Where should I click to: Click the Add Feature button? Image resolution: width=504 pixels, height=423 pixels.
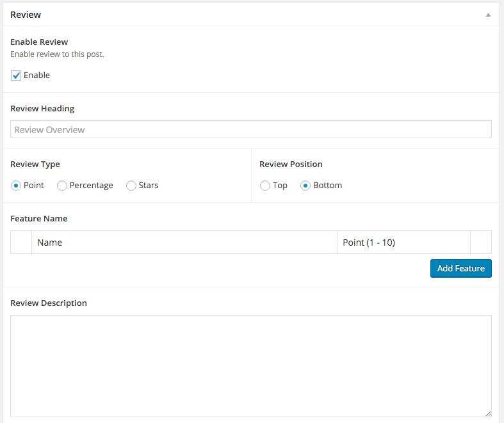click(460, 268)
